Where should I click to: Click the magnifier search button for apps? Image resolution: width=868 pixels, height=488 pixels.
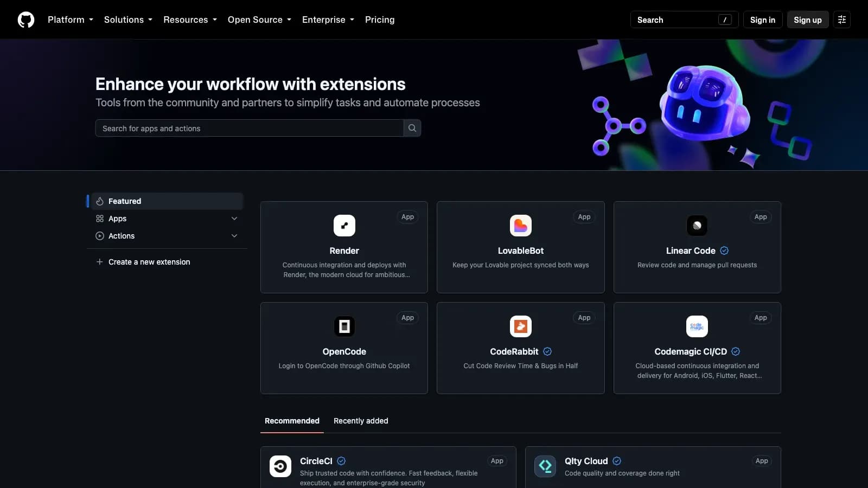[x=412, y=128]
